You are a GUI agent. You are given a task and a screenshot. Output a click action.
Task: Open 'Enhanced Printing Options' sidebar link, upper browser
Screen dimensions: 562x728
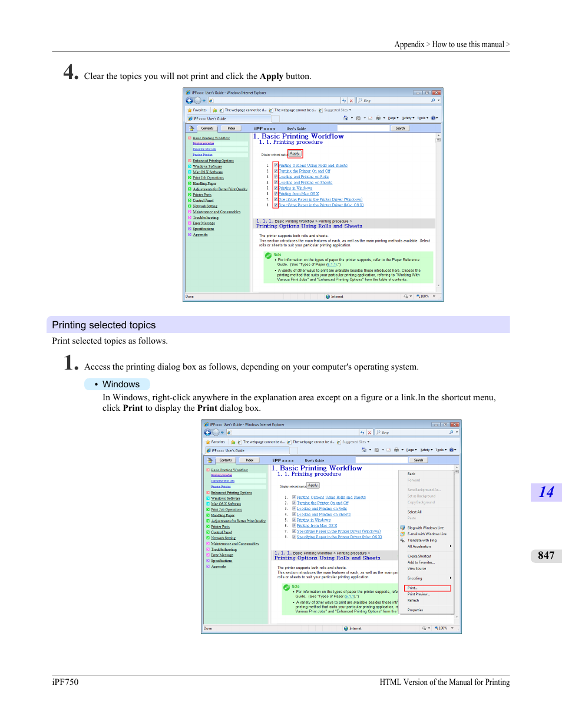213,161
